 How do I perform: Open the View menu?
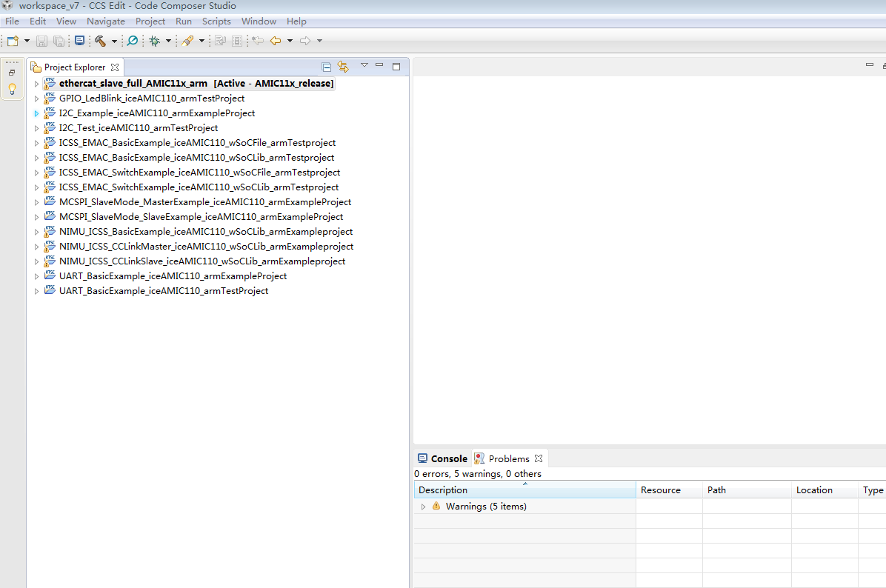pos(66,21)
